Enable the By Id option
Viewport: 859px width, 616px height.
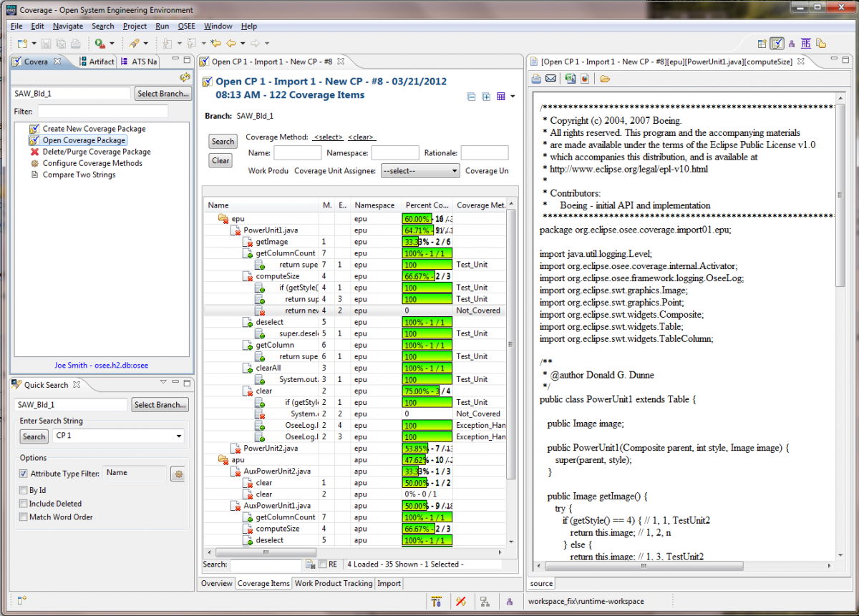pyautogui.click(x=24, y=491)
